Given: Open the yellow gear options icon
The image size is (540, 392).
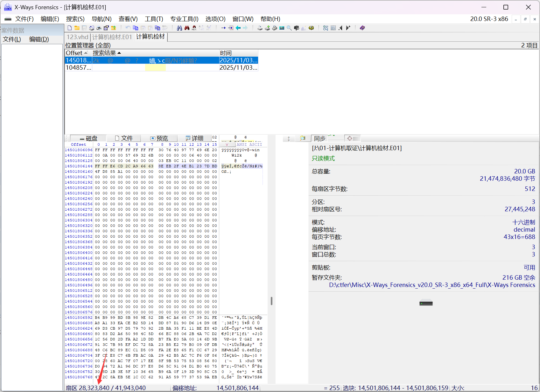Looking at the screenshot, I should click(311, 28).
